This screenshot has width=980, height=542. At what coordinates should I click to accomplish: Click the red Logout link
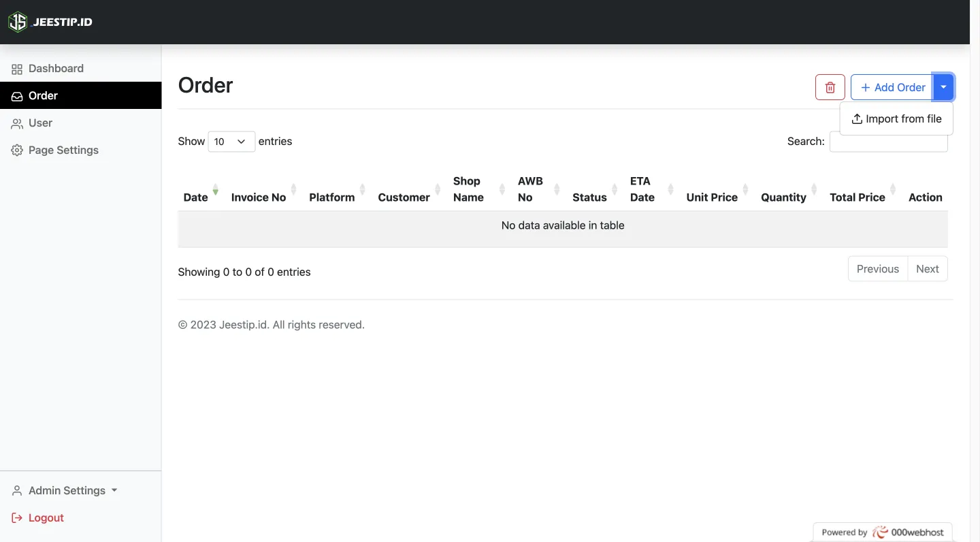[x=38, y=517]
